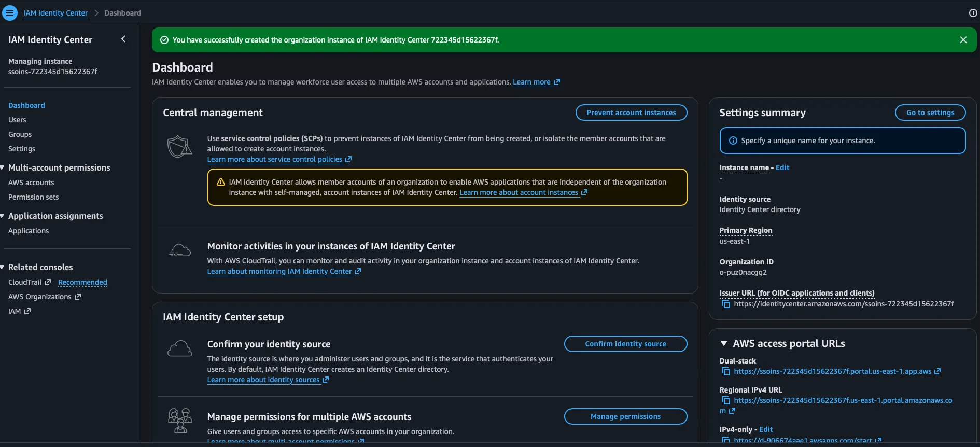Click AWS Organizations external link icon
980x447 pixels.
(x=78, y=297)
